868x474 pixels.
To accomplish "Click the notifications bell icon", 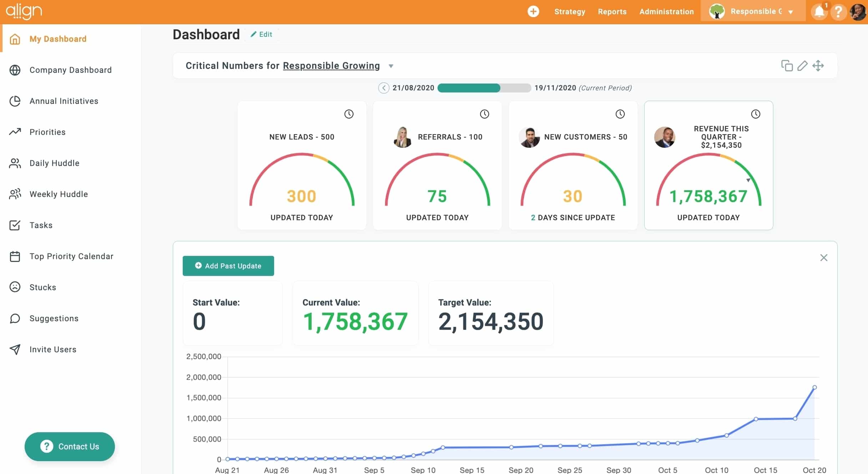I will [x=819, y=12].
